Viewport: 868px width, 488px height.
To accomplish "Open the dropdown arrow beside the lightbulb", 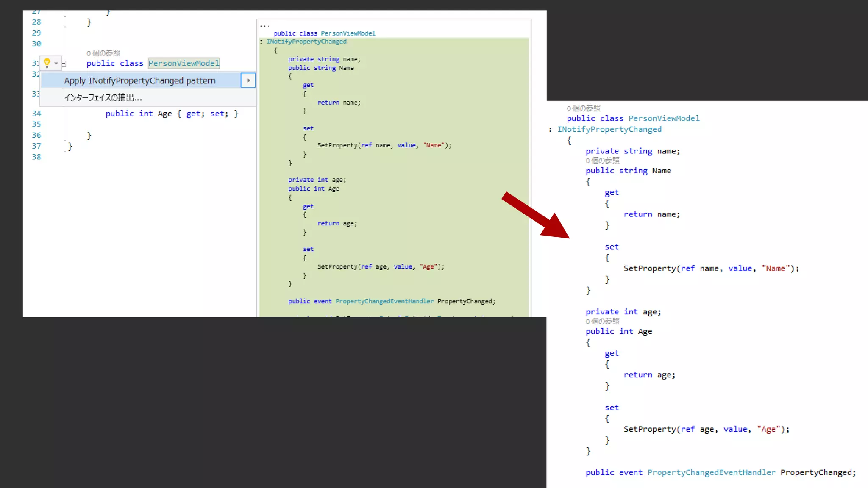I will 56,64.
